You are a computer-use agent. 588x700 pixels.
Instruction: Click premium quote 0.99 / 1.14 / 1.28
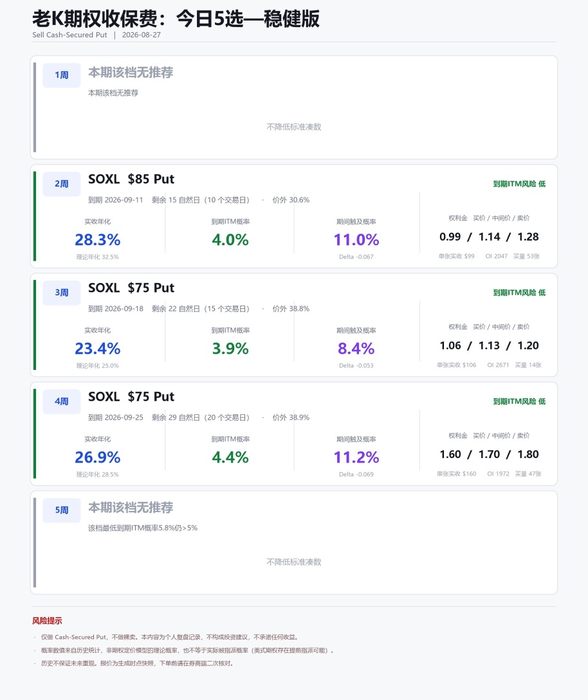(x=489, y=237)
